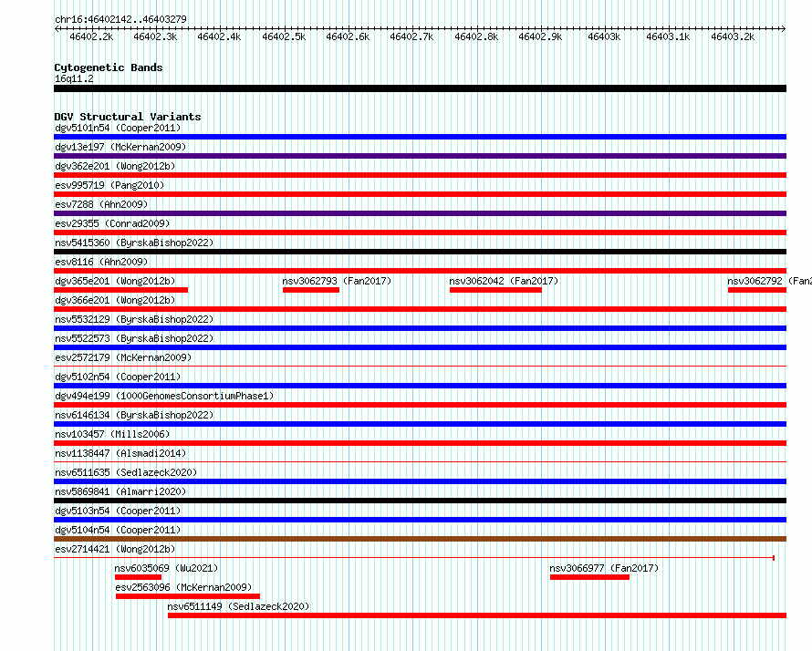Click the black 16q11.2 cytogenetic band bar
Image resolution: width=812 pixels, height=651 pixels.
pos(420,88)
